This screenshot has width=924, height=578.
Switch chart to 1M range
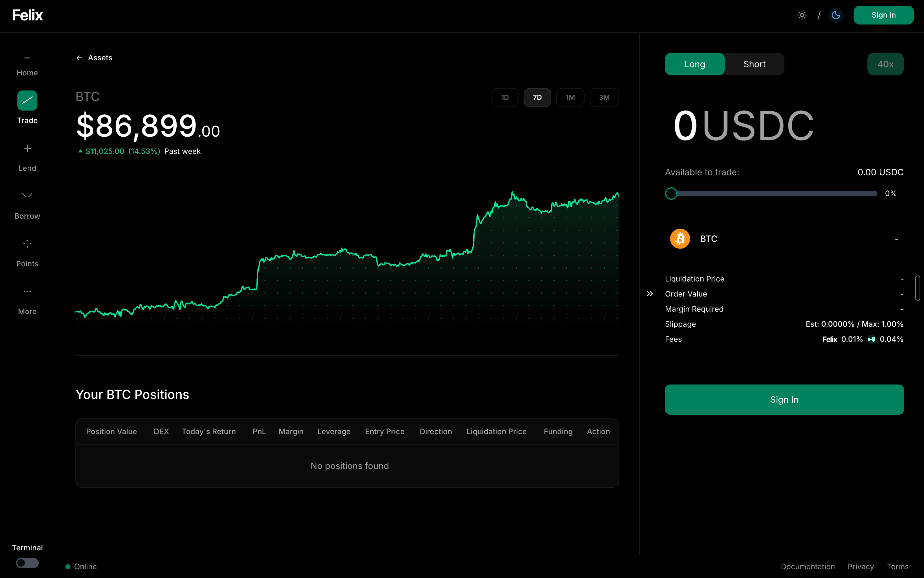[570, 97]
